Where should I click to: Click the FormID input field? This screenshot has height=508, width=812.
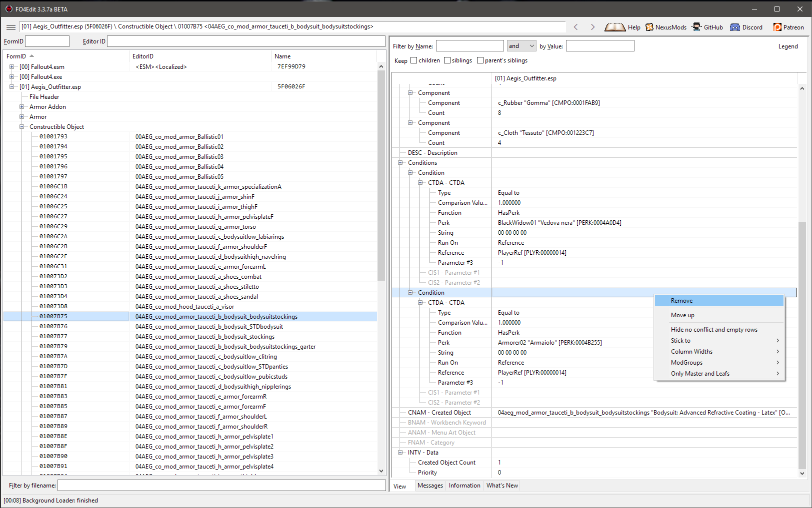coord(47,41)
